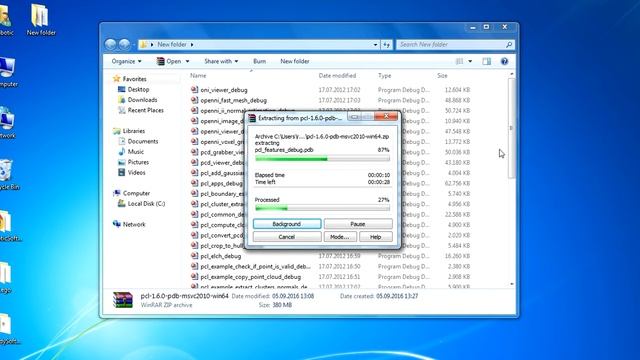Open the Documents library

point(142,141)
